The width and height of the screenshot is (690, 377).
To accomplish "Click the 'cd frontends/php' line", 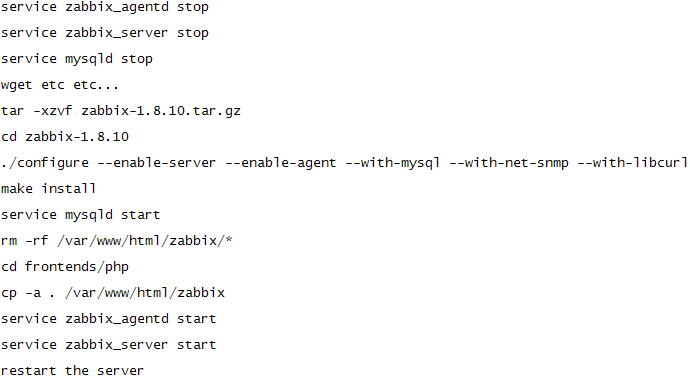I will (x=65, y=267).
